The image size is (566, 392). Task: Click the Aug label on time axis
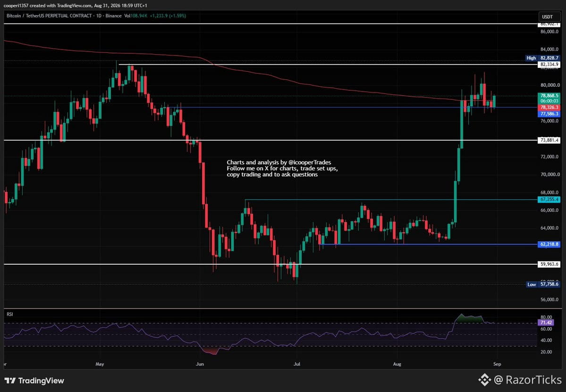[x=397, y=364]
